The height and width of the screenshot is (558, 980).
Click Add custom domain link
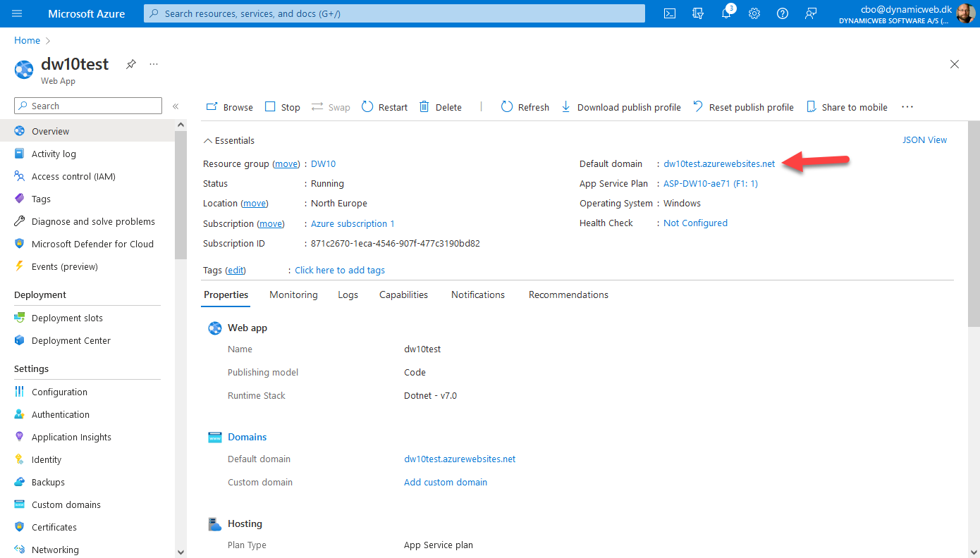(446, 482)
